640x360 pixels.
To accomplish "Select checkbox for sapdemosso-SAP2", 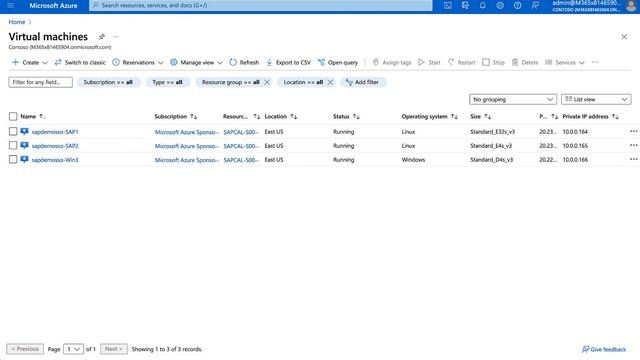I will [13, 145].
